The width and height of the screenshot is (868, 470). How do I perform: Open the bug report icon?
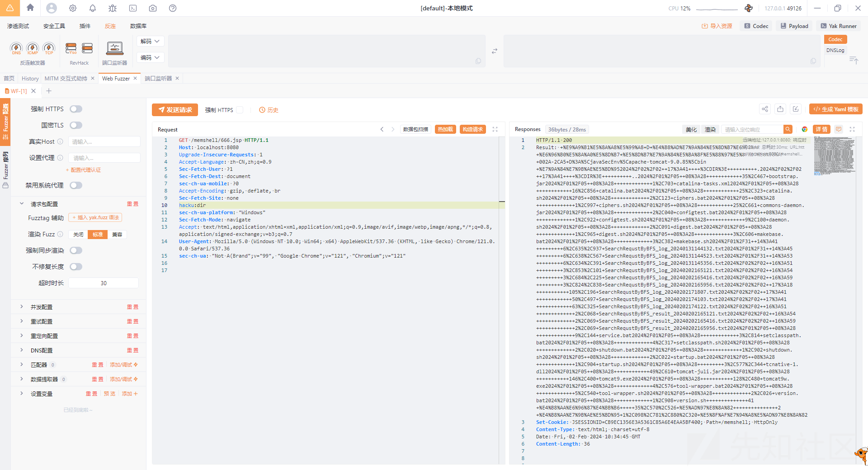113,8
